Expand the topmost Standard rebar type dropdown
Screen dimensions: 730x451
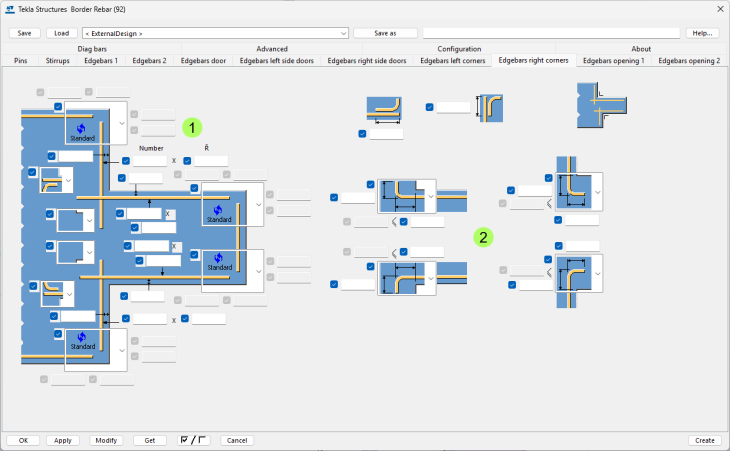[122, 124]
